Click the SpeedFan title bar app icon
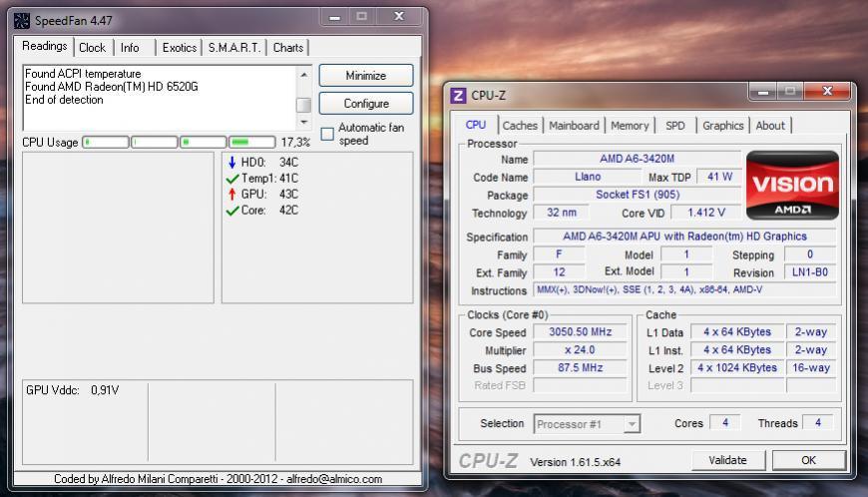This screenshot has height=497, width=868. [21, 20]
